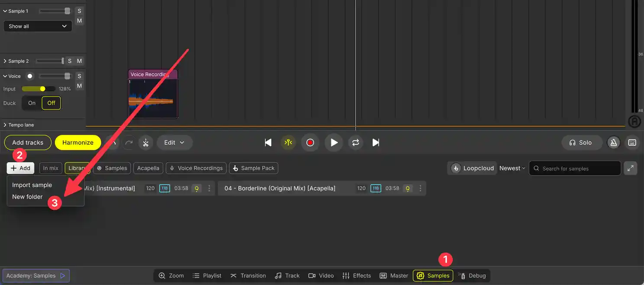
Task: Open the keyboard shortcuts icon
Action: [x=632, y=143]
